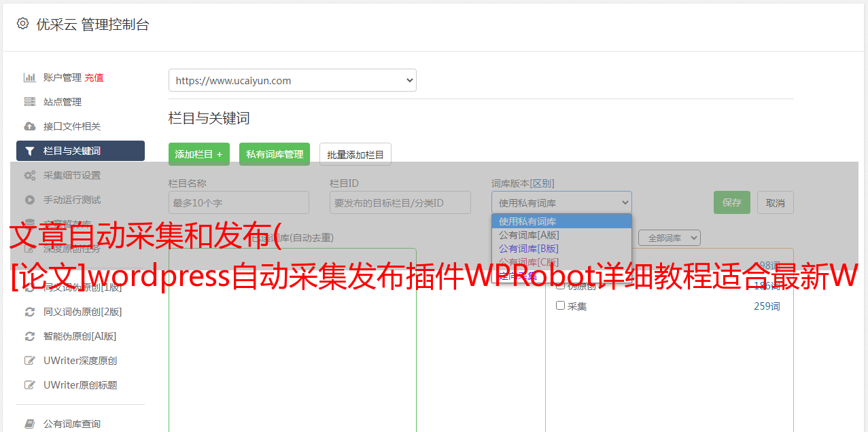Click the edit icon for UWriter原创标题
This screenshot has height=432, width=868.
pos(30,385)
